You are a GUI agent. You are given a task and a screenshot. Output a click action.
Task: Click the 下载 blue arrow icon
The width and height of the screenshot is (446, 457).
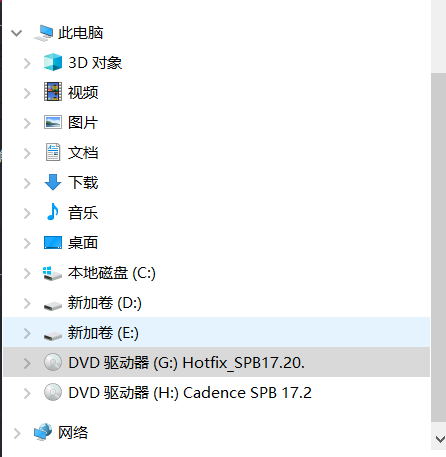[53, 182]
